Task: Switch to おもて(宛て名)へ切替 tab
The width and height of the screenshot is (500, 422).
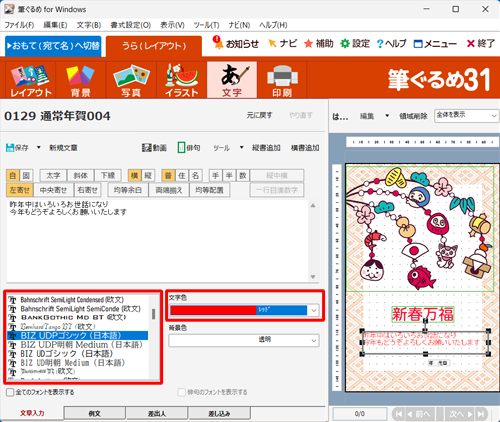Action: (53, 46)
